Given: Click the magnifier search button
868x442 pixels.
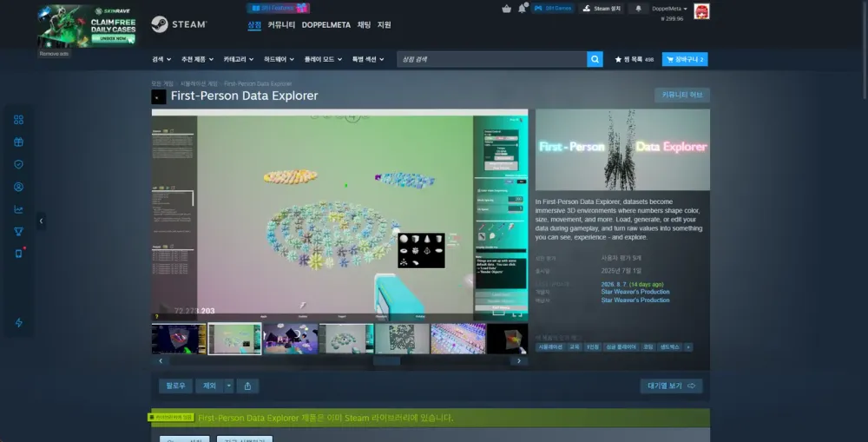Looking at the screenshot, I should 595,59.
